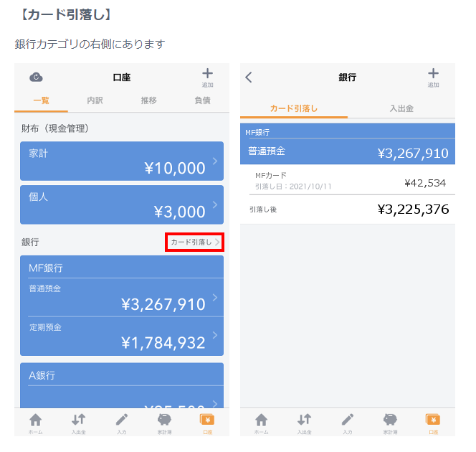Screen dimensions: 476x452
Task: Tap the 財布（現金管理）section heading
Action: click(x=55, y=128)
